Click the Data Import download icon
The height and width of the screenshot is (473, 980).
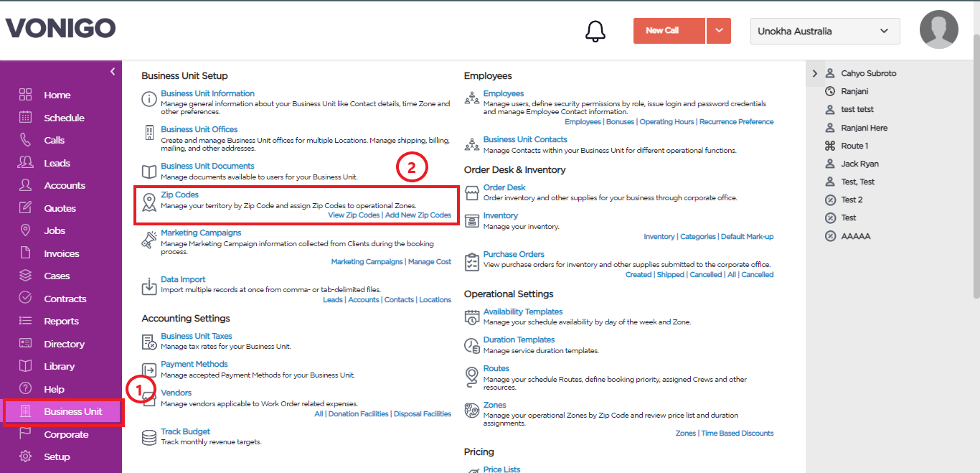click(149, 286)
